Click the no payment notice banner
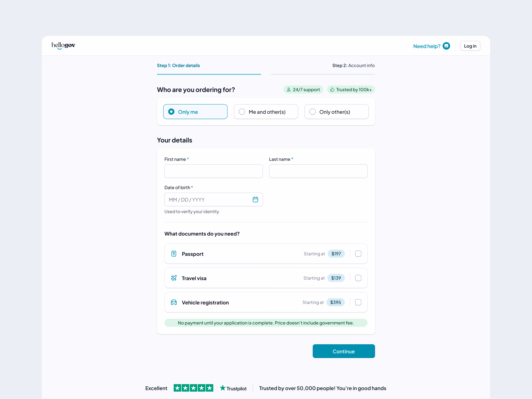 (266, 323)
